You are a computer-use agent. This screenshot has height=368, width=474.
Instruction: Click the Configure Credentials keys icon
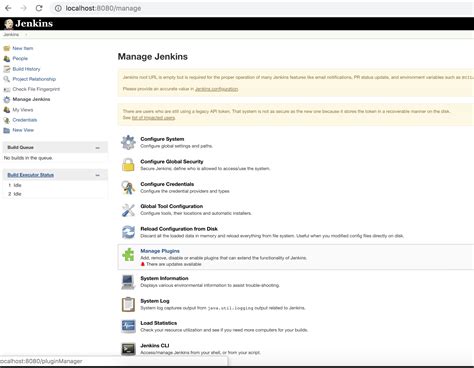pos(128,187)
